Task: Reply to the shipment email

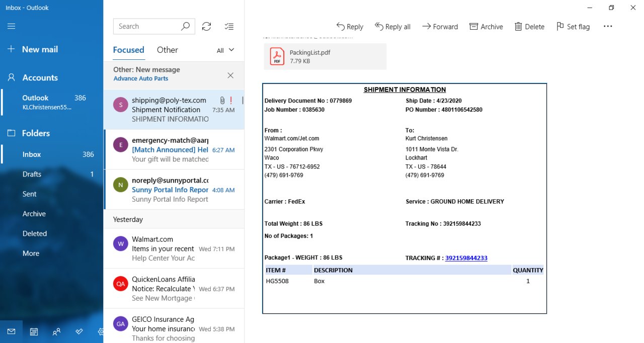Action: click(350, 27)
